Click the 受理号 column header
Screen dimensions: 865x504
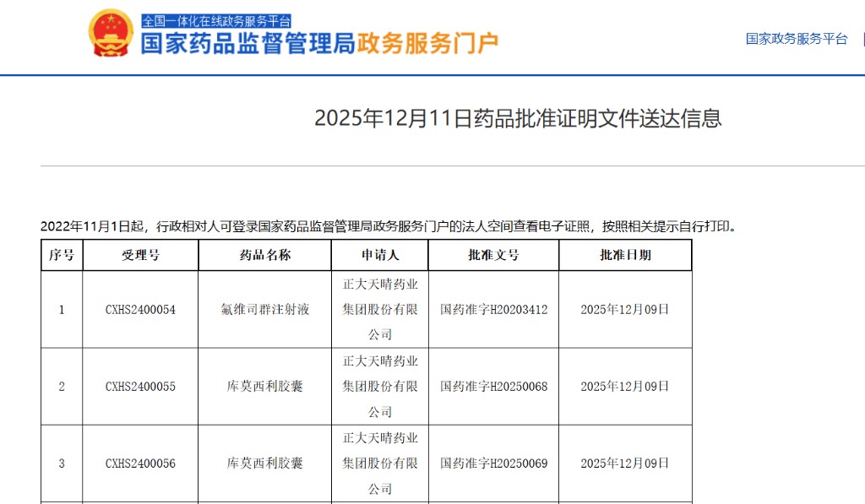pos(140,255)
